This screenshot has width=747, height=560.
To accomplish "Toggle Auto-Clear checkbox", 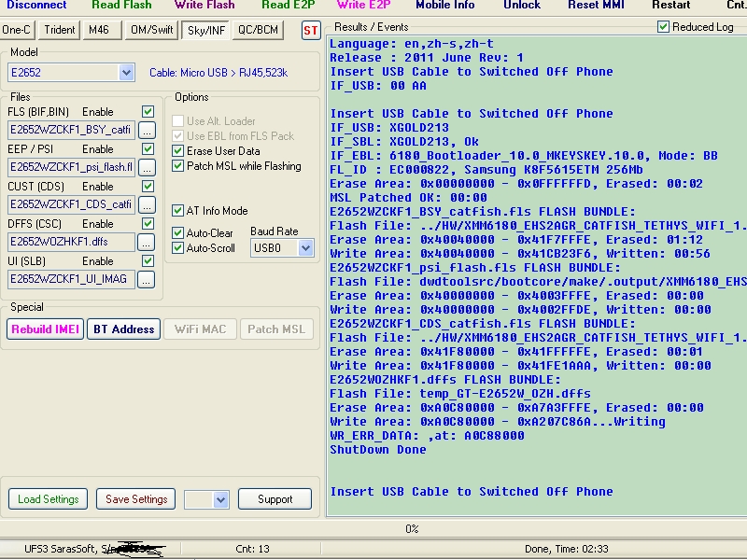I will 177,232.
